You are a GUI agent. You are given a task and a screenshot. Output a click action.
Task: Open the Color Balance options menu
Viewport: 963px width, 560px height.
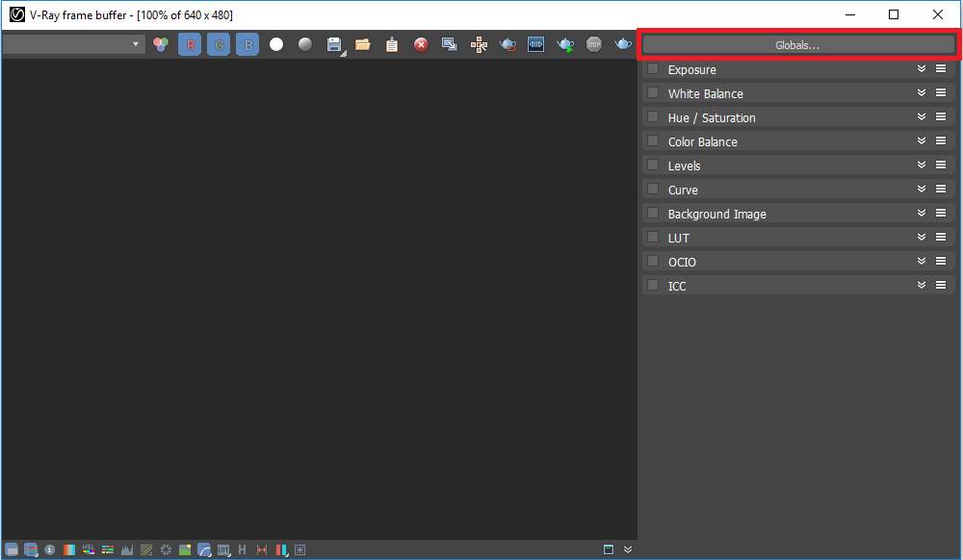click(x=941, y=140)
